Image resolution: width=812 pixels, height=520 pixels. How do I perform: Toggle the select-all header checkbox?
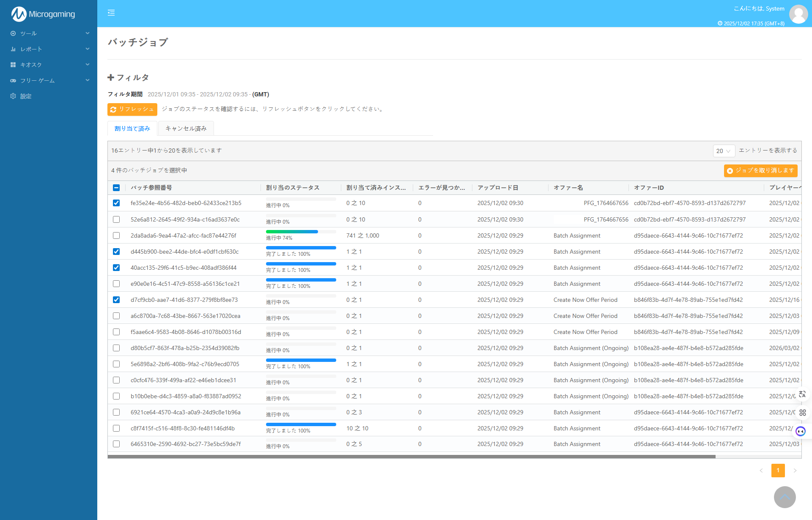pyautogui.click(x=116, y=188)
